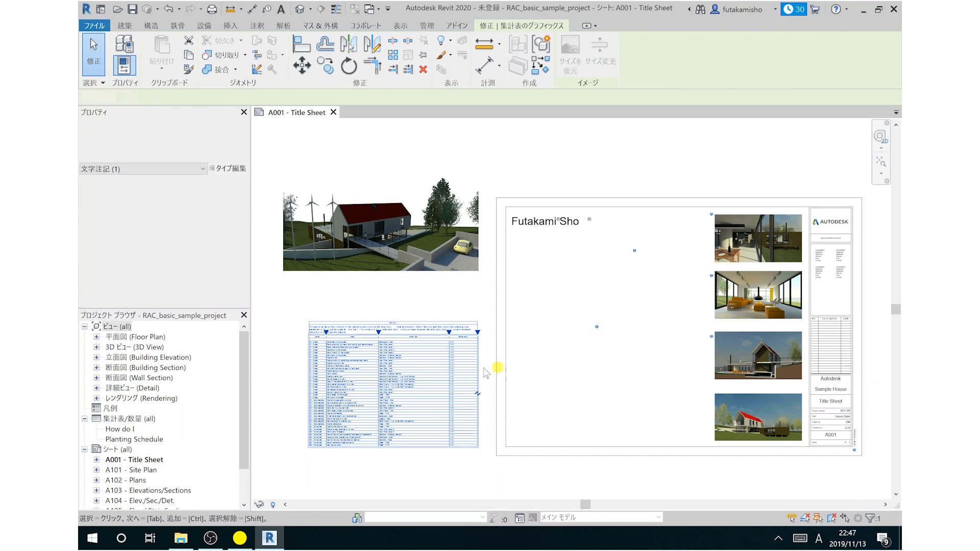Click the Offset tool icon
980x551 pixels.
pos(325,44)
